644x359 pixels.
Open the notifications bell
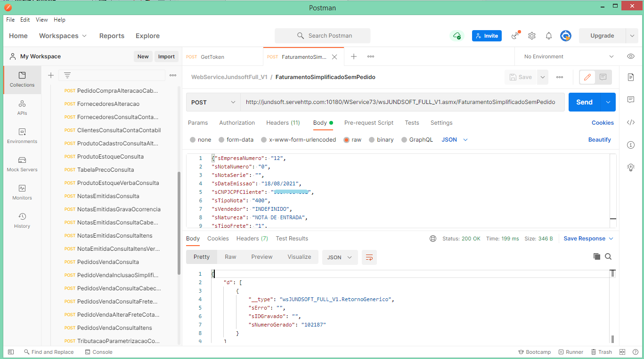click(549, 36)
